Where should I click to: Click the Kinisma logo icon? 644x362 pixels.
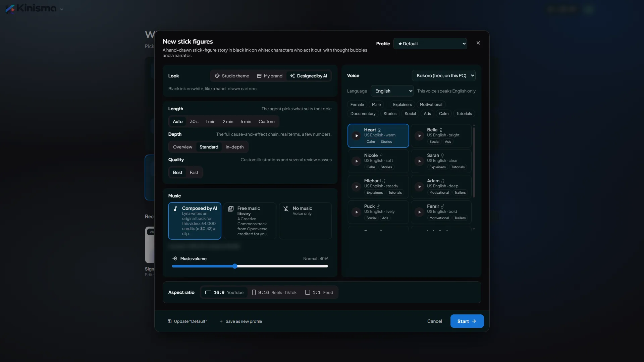click(10, 9)
